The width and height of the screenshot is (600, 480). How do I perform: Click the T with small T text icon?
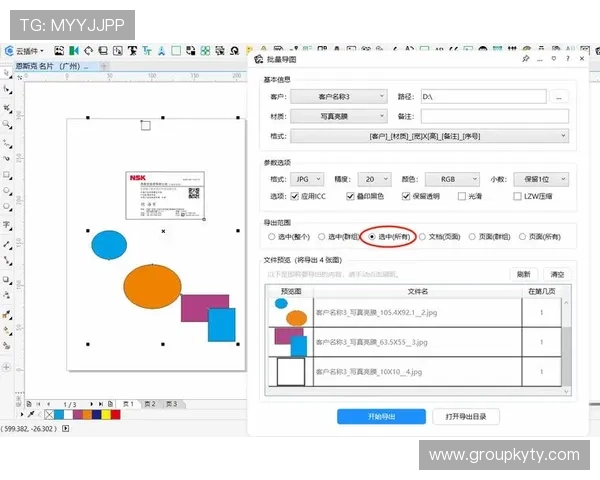pyautogui.click(x=147, y=51)
